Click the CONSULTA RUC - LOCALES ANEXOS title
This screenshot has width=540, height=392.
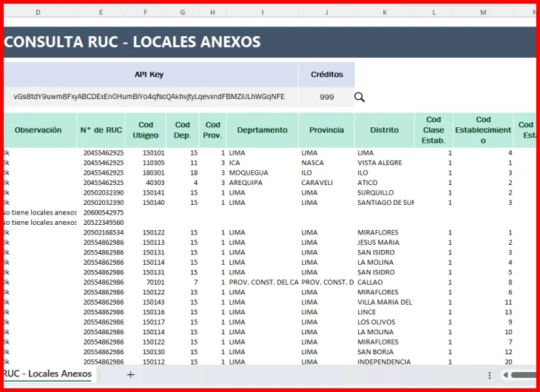point(132,42)
